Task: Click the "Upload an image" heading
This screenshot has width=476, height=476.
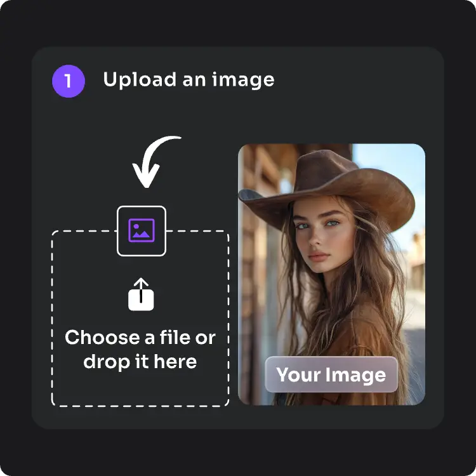Action: [x=189, y=80]
